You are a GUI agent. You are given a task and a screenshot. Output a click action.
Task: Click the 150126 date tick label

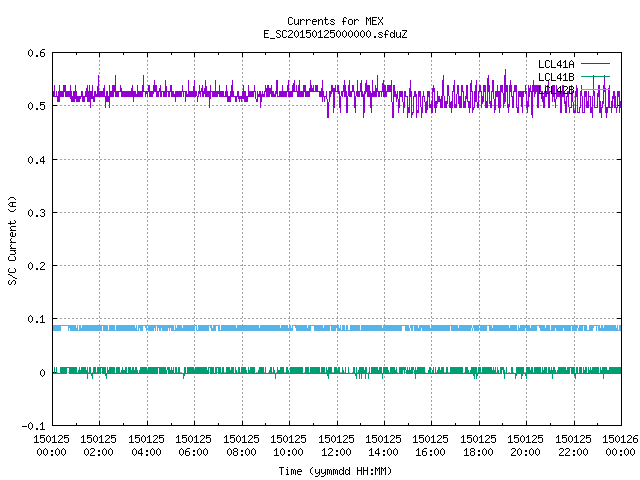click(620, 439)
